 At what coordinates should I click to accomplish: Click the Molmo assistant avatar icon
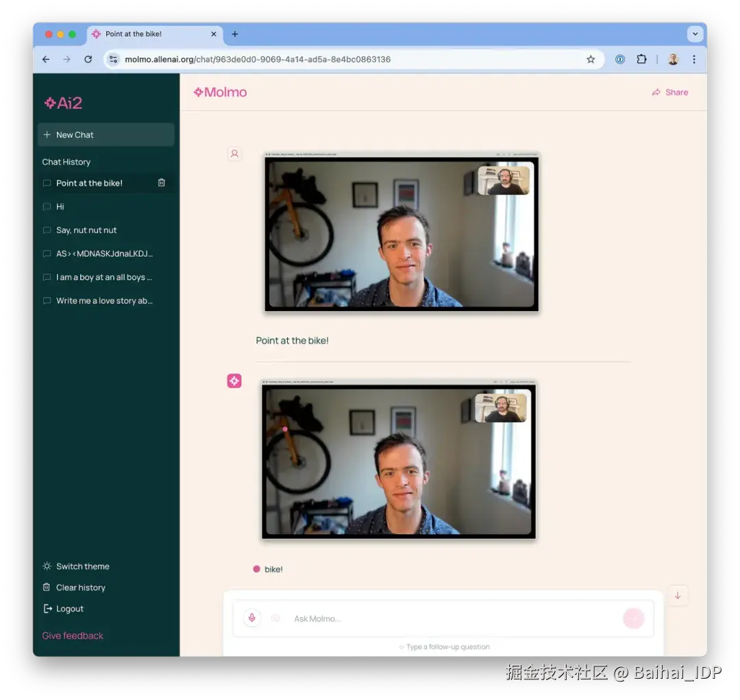(234, 381)
